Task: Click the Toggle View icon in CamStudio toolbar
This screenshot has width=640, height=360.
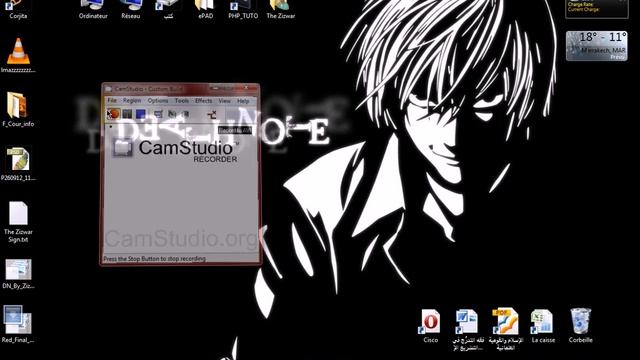Action: click(158, 114)
